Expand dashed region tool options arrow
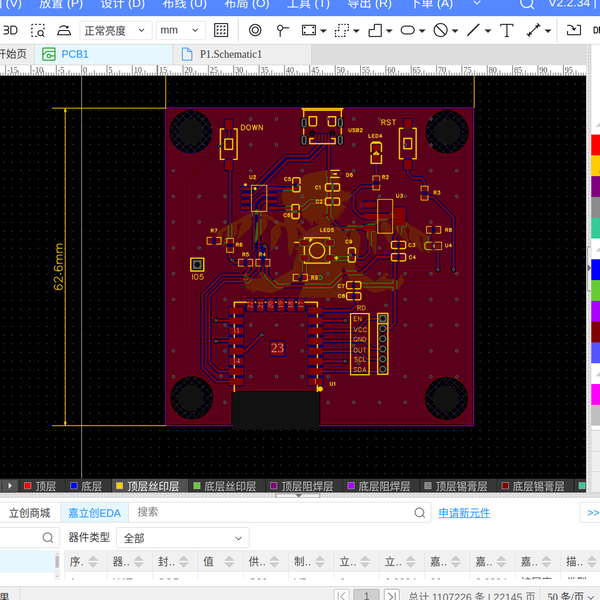 [356, 31]
